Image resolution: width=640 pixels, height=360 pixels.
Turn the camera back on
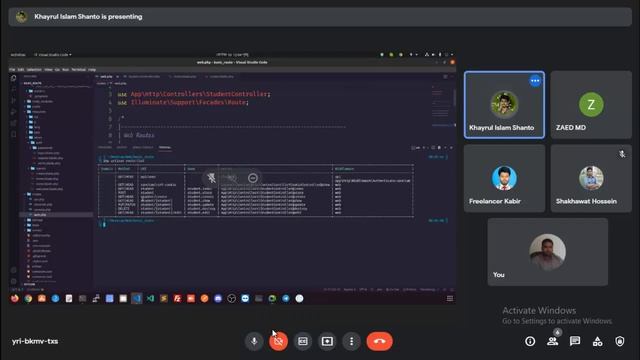[278, 341]
